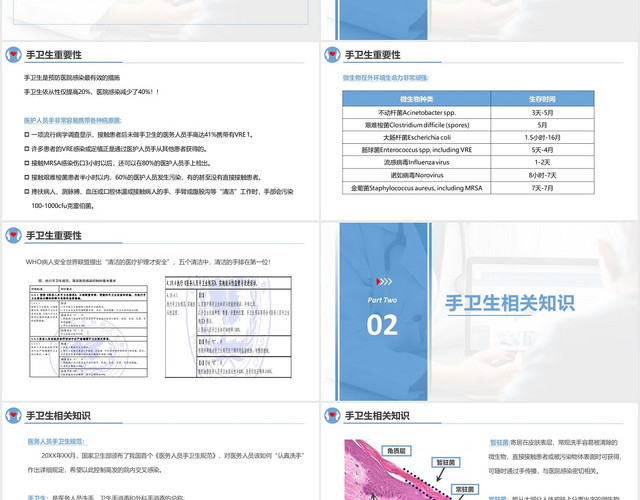The height and width of the screenshot is (500, 640).
Task: Click the large blue 手卫生相关知识 section title
Action: coord(510,303)
